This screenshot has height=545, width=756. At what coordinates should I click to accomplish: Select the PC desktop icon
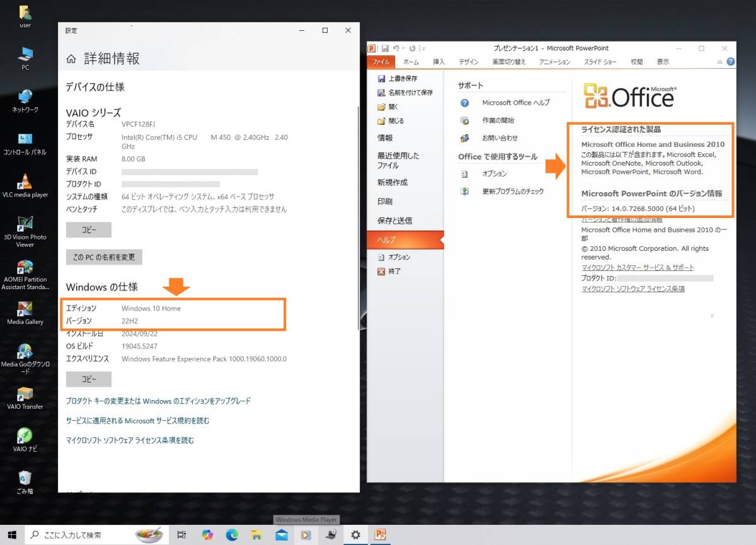(x=25, y=58)
